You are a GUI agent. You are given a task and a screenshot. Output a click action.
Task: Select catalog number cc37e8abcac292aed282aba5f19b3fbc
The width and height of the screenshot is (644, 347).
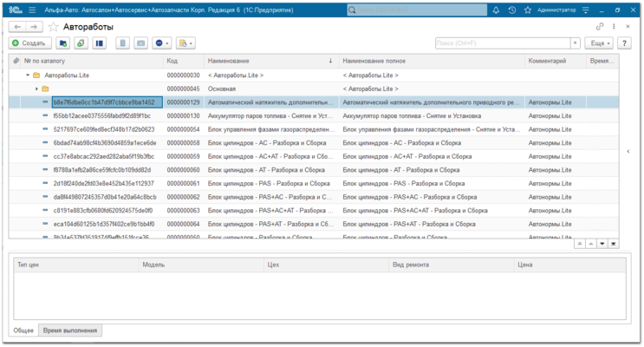[x=104, y=157]
